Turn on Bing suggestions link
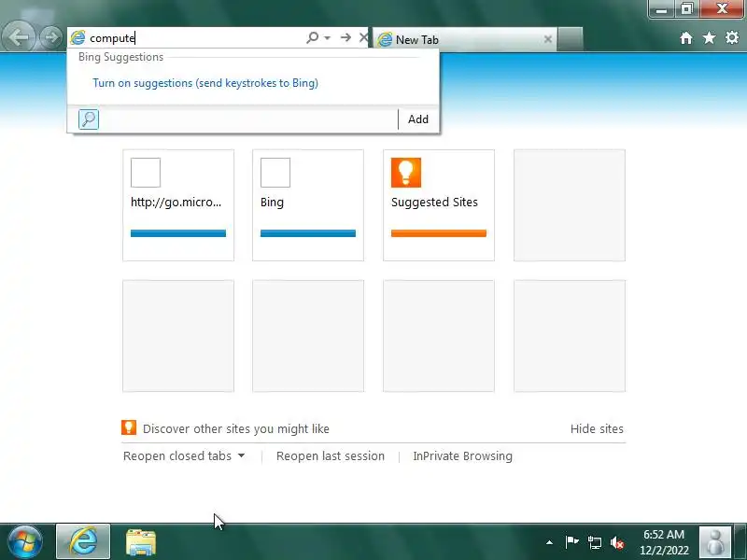Image resolution: width=747 pixels, height=560 pixels. (205, 83)
